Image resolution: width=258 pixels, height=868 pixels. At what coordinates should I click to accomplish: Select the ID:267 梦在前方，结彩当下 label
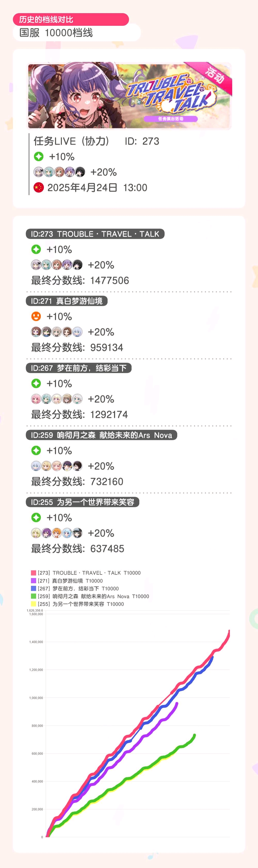pyautogui.click(x=79, y=368)
